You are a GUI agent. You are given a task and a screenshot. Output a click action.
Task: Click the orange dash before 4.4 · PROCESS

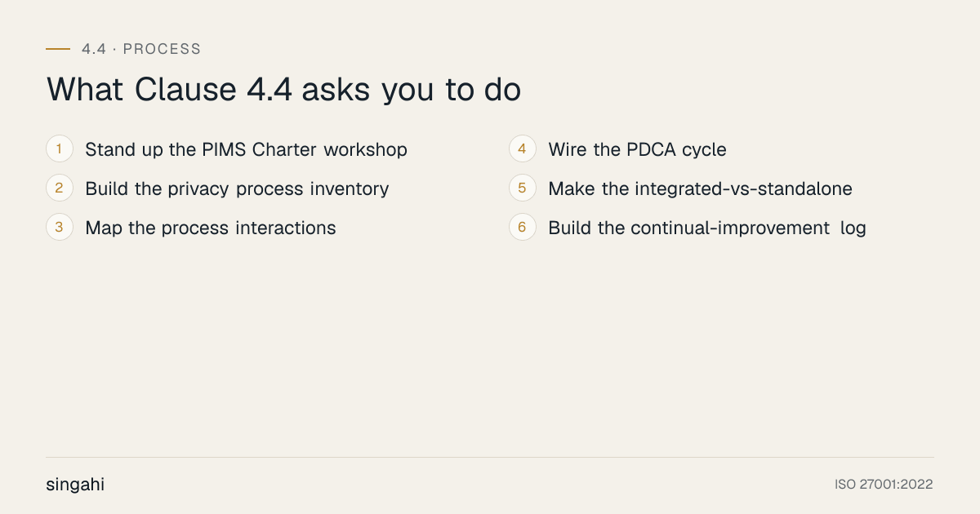tap(58, 49)
